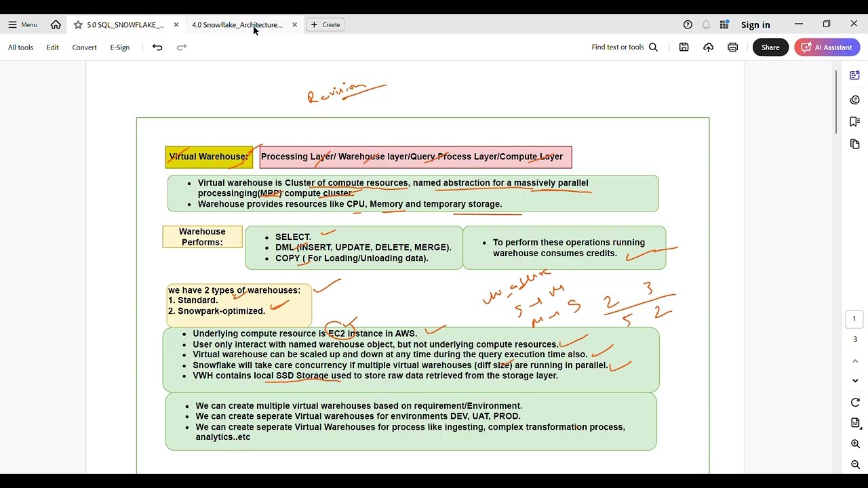Click 'warehouse consumes credits.' text
Viewport: 868px width, 488px height.
point(555,253)
